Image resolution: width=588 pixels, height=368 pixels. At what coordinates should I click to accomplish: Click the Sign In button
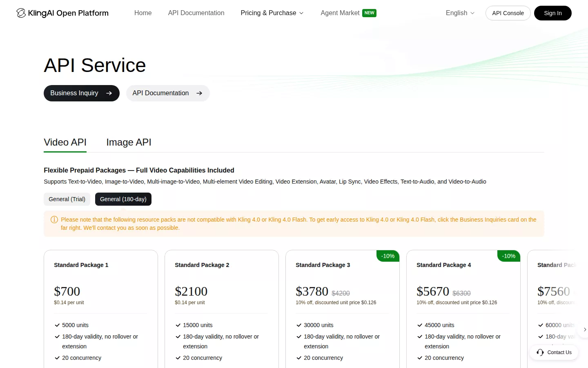[553, 13]
